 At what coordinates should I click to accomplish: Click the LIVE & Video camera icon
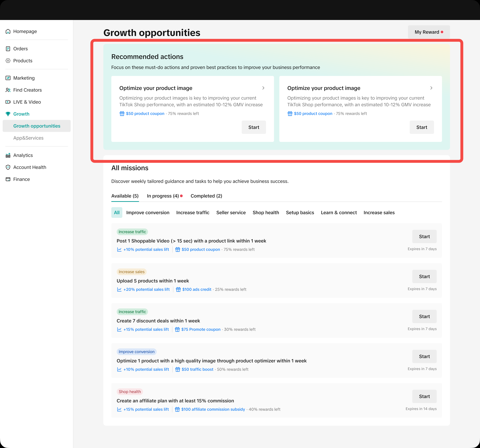(8, 102)
